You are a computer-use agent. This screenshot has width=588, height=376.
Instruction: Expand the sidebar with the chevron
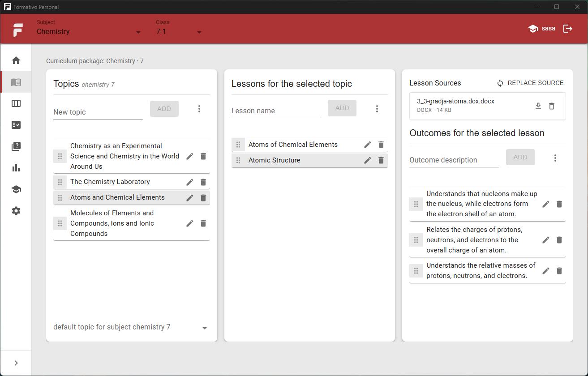pyautogui.click(x=16, y=363)
